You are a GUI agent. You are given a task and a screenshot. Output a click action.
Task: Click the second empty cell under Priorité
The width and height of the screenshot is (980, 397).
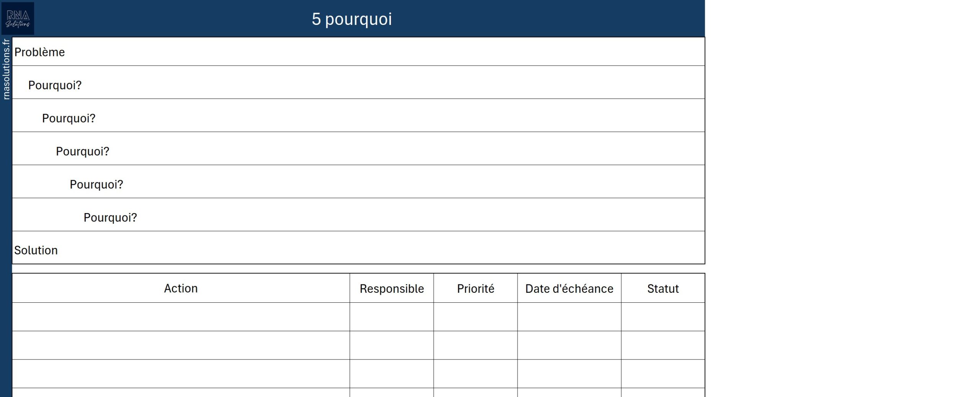(475, 345)
